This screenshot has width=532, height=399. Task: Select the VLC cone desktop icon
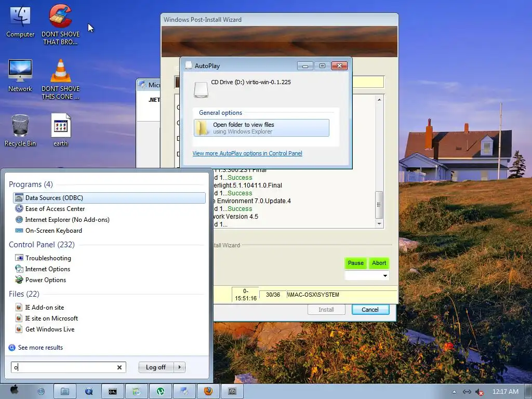point(60,79)
